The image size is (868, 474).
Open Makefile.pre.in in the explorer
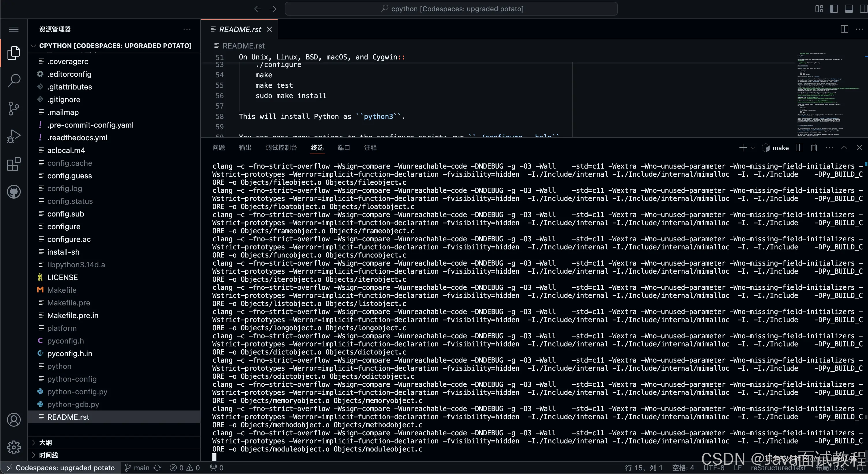(x=115, y=316)
